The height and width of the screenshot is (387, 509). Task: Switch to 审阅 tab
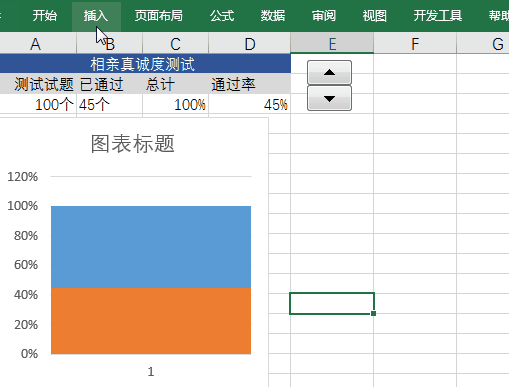324,16
